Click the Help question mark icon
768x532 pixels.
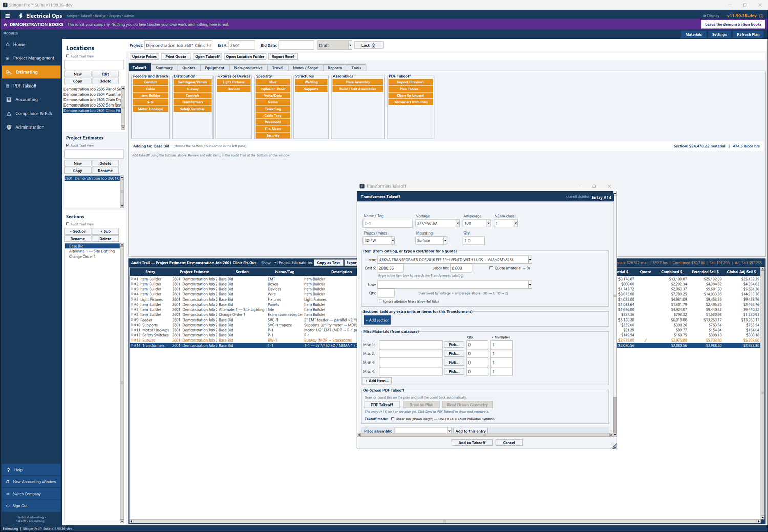click(8, 470)
